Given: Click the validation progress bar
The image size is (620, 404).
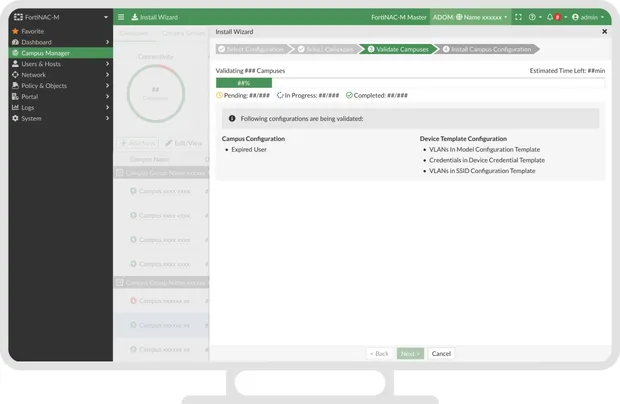Looking at the screenshot, I should point(410,83).
